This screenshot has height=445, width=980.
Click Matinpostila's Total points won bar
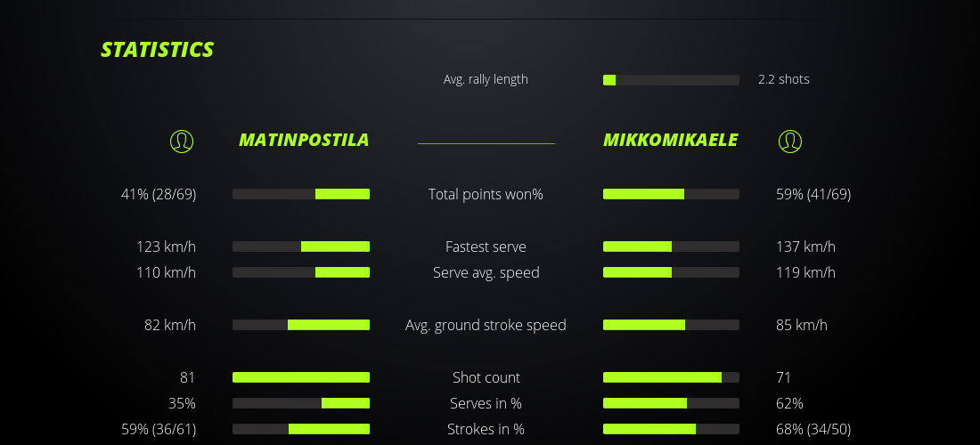click(301, 194)
